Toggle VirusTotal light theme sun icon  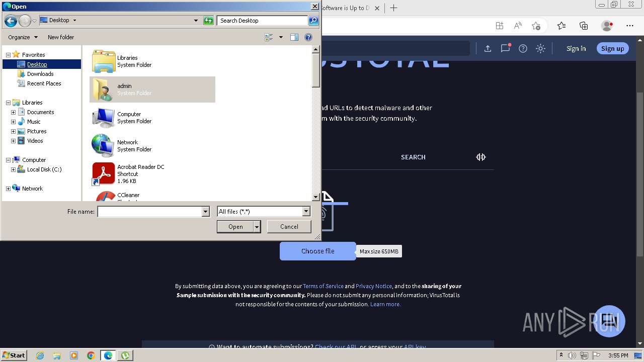click(x=540, y=49)
